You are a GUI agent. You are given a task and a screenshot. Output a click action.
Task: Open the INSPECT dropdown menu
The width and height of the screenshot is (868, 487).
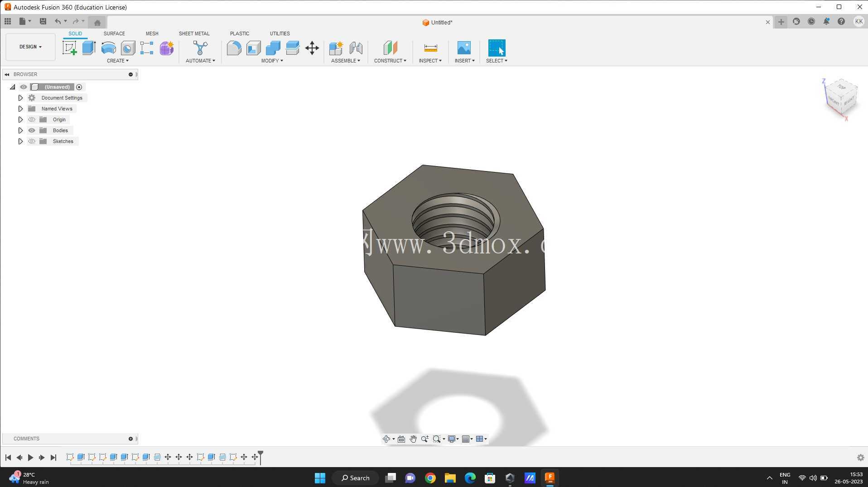pos(430,61)
